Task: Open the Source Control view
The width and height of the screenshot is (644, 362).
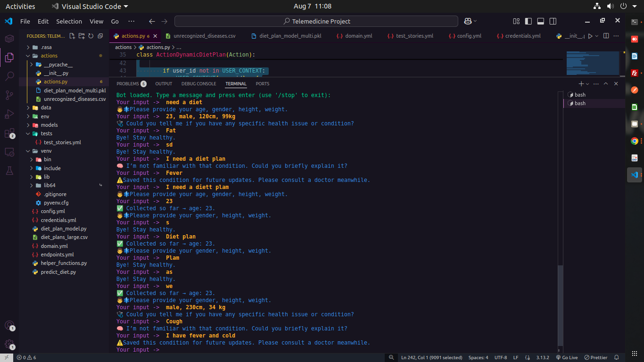Action: pyautogui.click(x=9, y=95)
